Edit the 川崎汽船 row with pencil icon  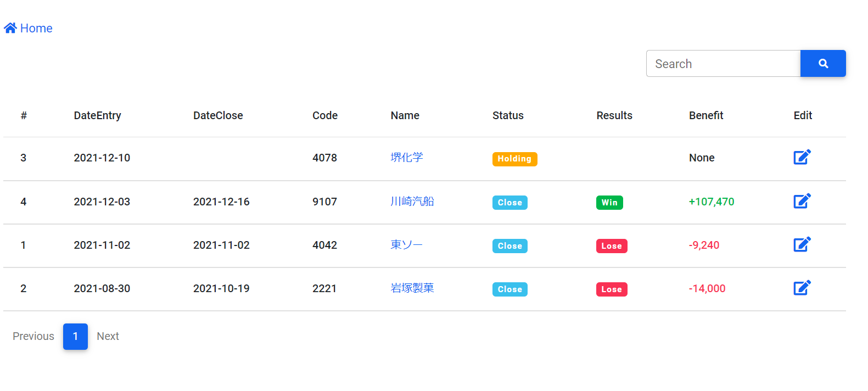coord(802,201)
